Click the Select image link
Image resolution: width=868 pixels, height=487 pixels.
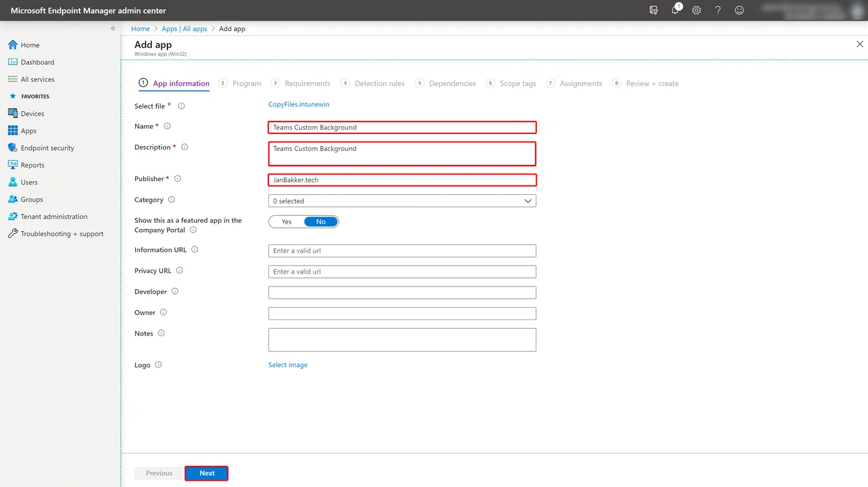pos(288,365)
